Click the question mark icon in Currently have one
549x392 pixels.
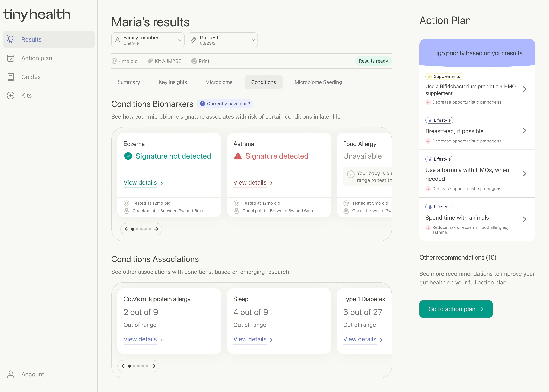[x=202, y=104]
